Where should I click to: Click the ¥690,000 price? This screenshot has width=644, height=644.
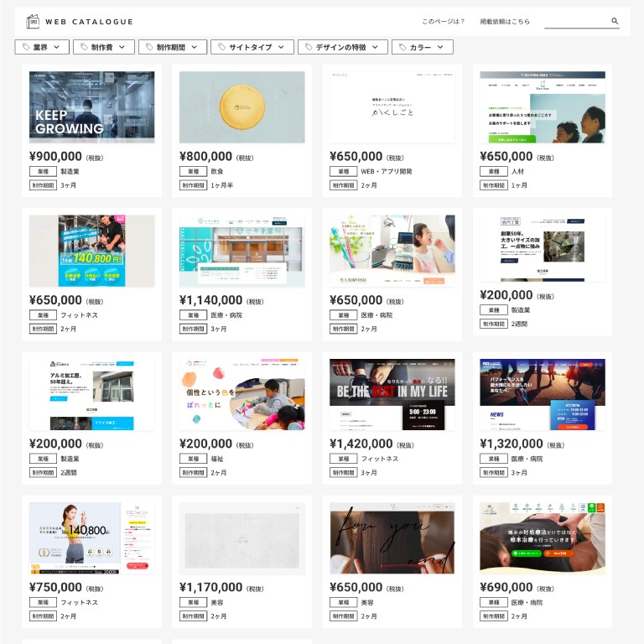click(x=506, y=588)
